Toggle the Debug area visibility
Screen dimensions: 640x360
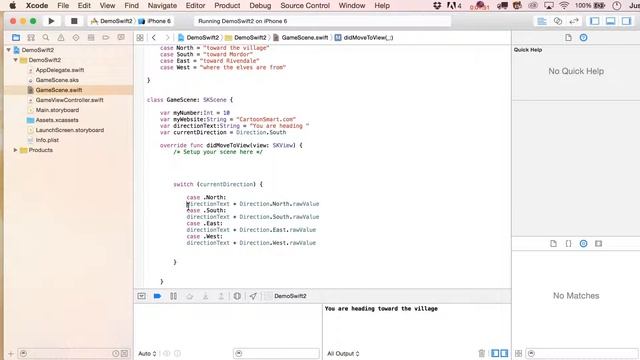click(x=611, y=21)
